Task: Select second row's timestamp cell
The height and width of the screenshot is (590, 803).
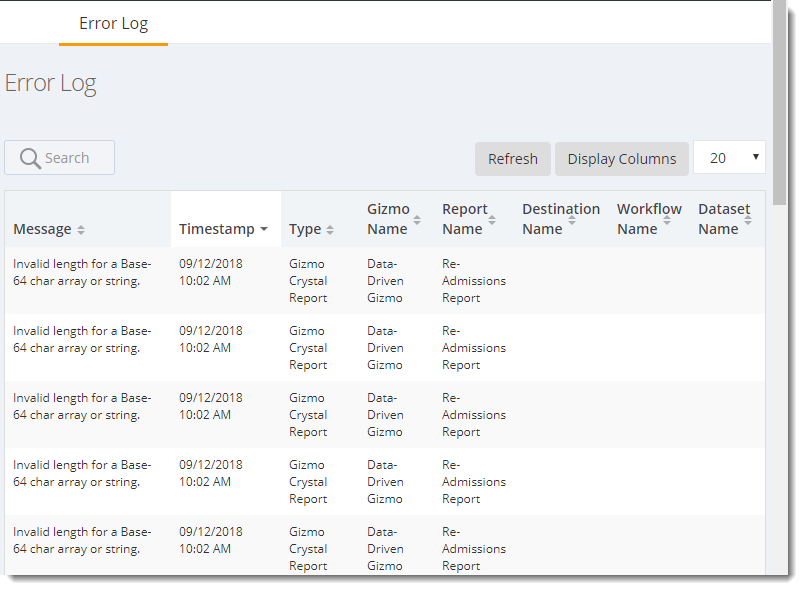Action: pyautogui.click(x=210, y=339)
